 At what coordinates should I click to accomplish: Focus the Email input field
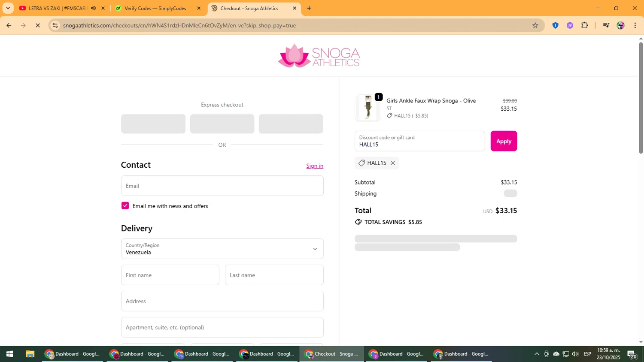click(222, 186)
